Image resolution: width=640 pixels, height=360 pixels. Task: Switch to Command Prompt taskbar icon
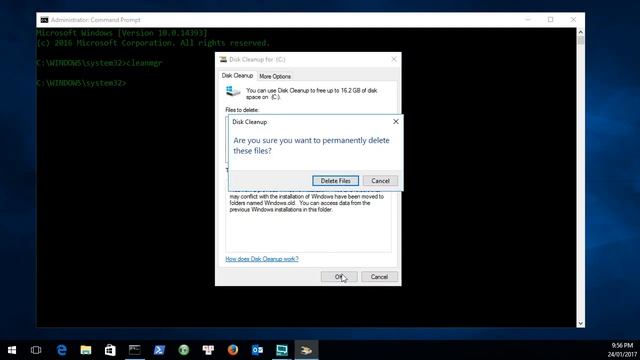[135, 350]
